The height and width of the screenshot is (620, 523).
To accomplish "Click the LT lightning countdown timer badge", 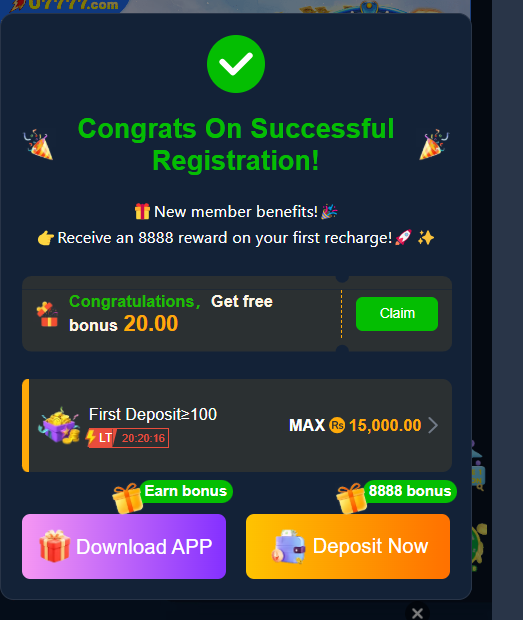I will 127,438.
